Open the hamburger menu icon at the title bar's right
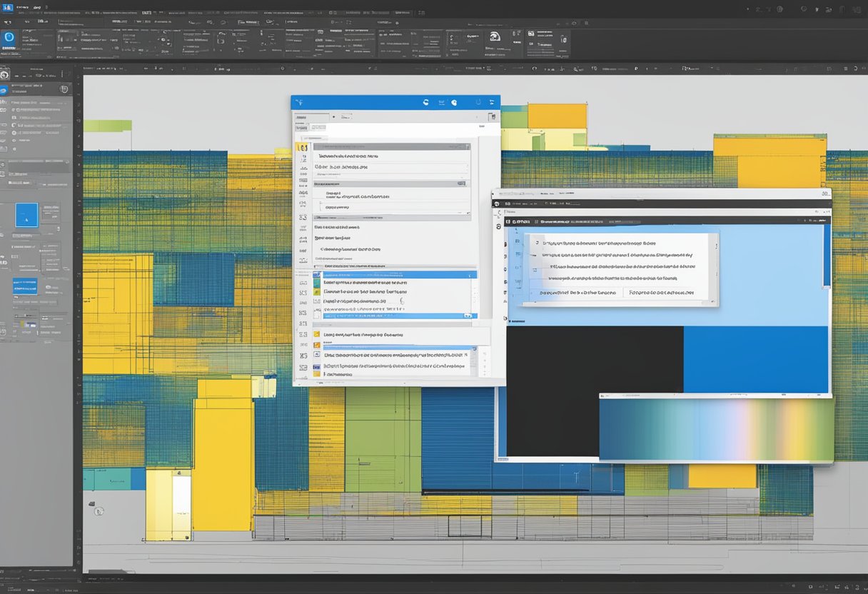The width and height of the screenshot is (868, 594). [x=491, y=103]
